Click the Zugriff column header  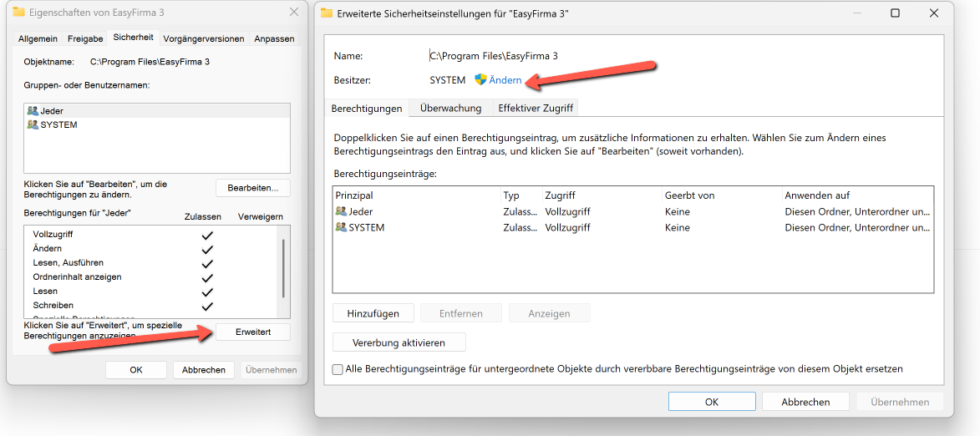(602, 195)
